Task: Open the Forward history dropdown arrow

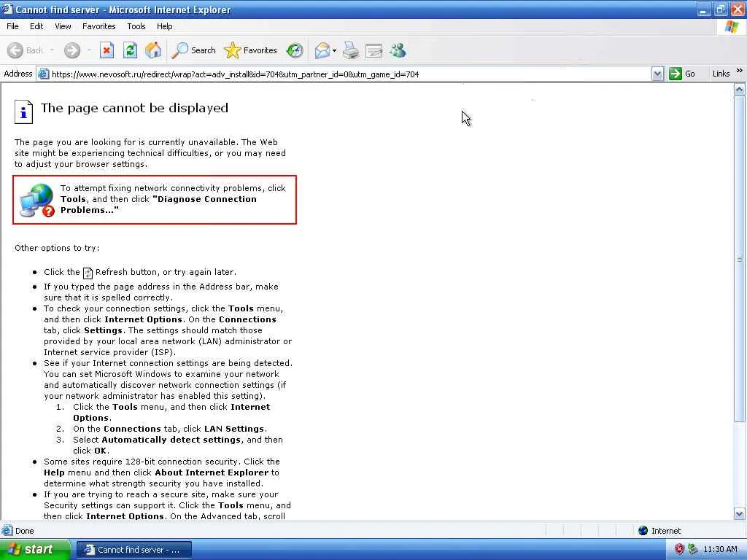Action: click(89, 50)
